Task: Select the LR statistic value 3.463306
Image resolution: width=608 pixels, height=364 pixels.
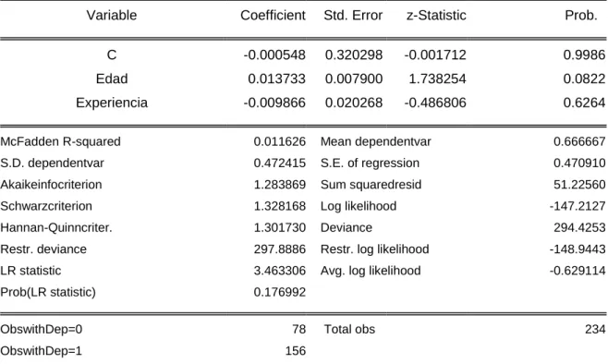Action: click(280, 271)
